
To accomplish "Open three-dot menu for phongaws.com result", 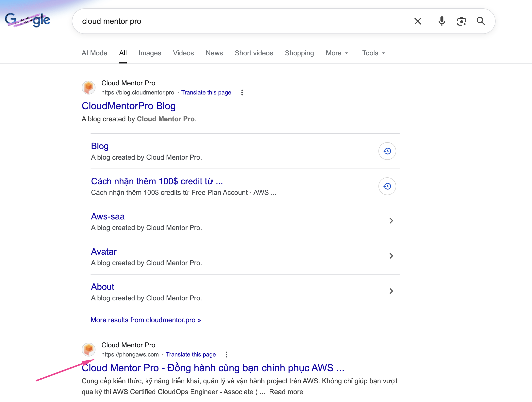I will pos(227,355).
